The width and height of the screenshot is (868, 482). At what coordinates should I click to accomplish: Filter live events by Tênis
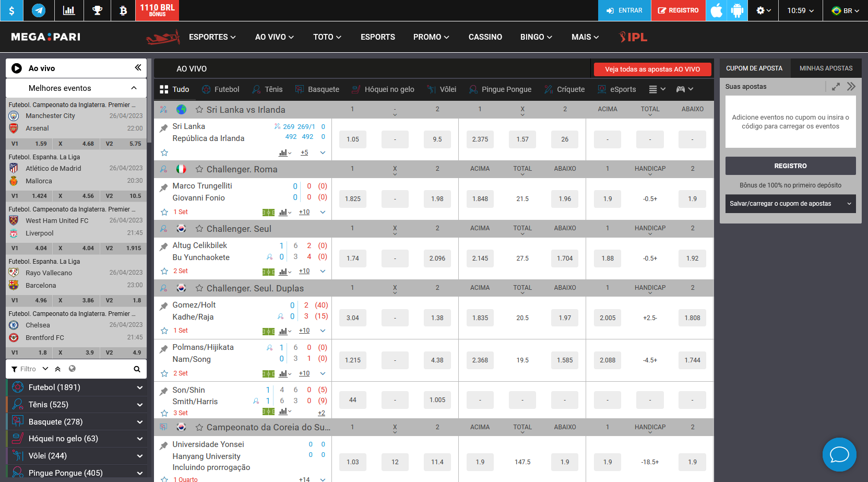[267, 89]
